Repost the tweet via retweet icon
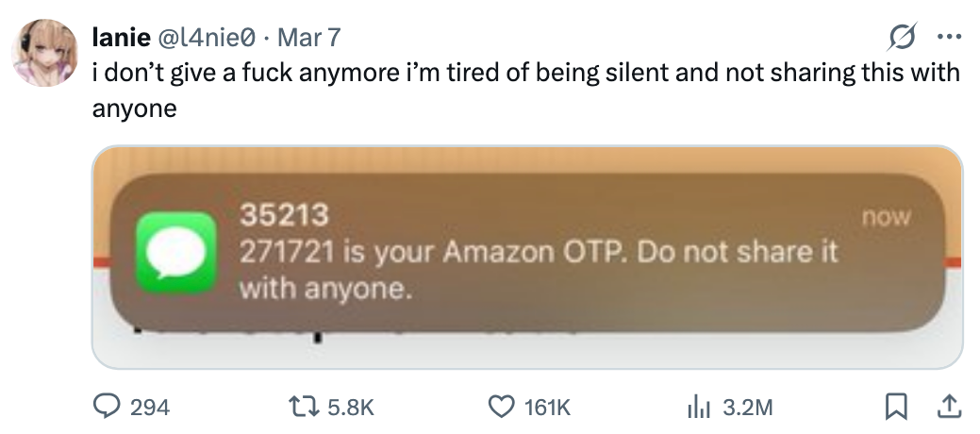 (x=305, y=407)
